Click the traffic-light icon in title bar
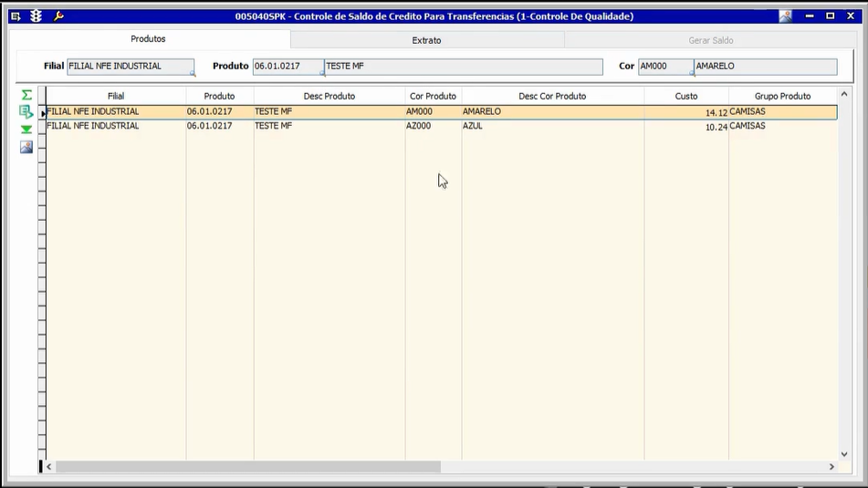 (x=36, y=16)
